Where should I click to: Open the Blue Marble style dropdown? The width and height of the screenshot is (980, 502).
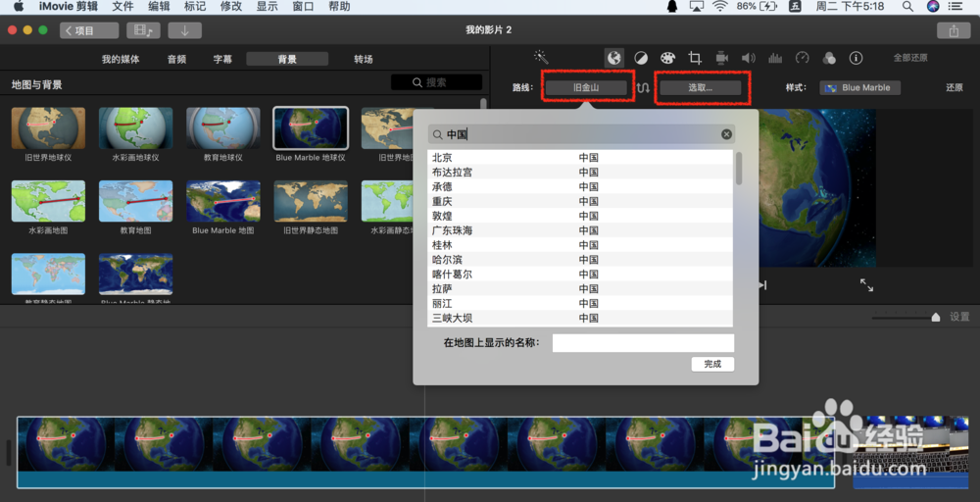click(860, 87)
